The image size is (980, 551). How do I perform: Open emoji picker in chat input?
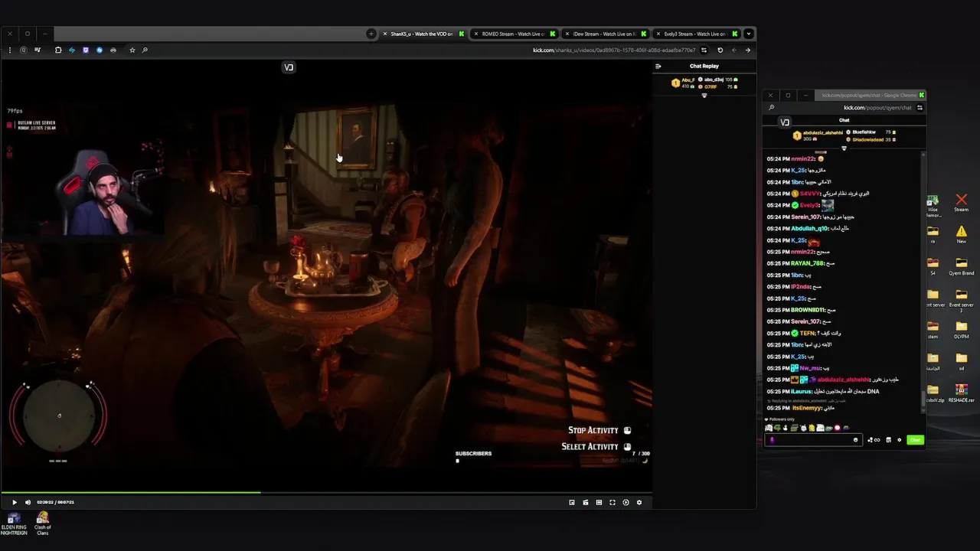pyautogui.click(x=855, y=440)
